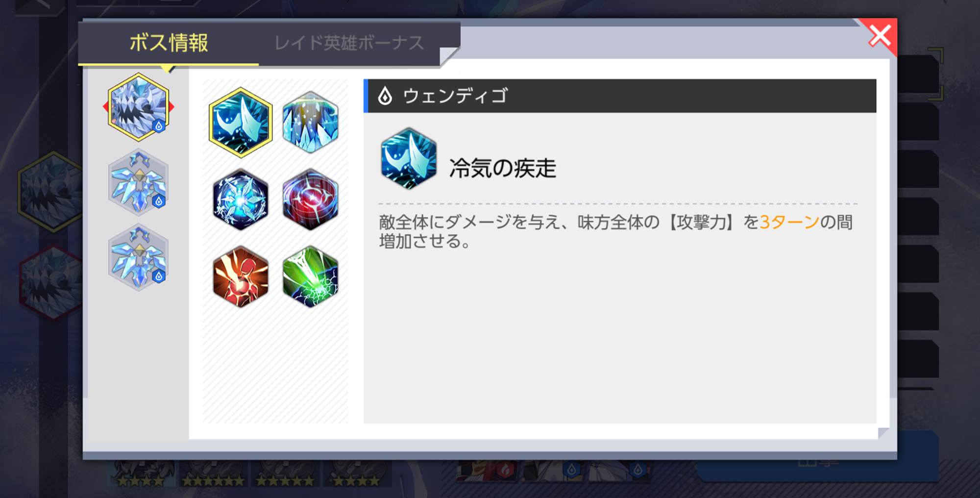Close the boss info dialog
Image resolution: width=980 pixels, height=498 pixels.
[880, 35]
